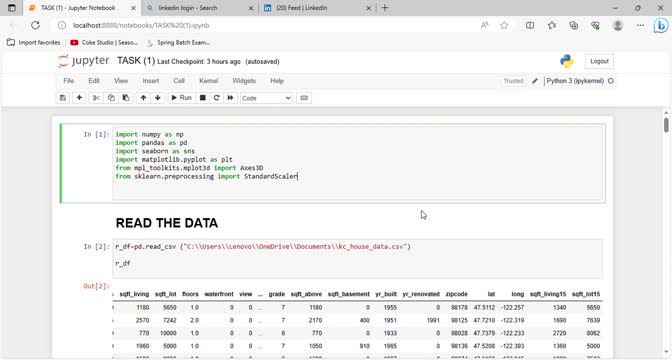672x360 pixels.
Task: Click the 98178 zipcode cell
Action: point(459,307)
